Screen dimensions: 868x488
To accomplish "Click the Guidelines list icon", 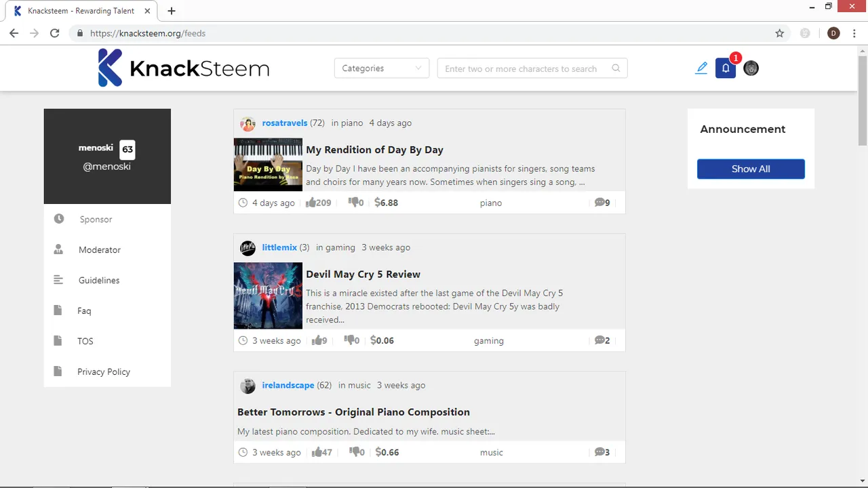I will (x=58, y=280).
